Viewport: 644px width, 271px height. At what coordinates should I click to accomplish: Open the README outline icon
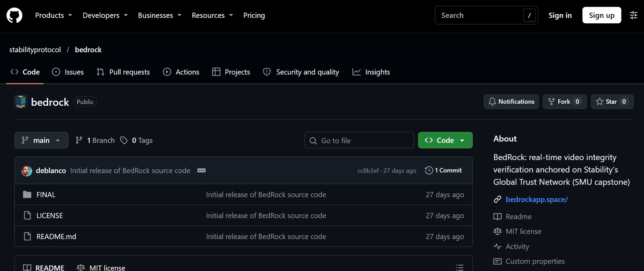460,267
